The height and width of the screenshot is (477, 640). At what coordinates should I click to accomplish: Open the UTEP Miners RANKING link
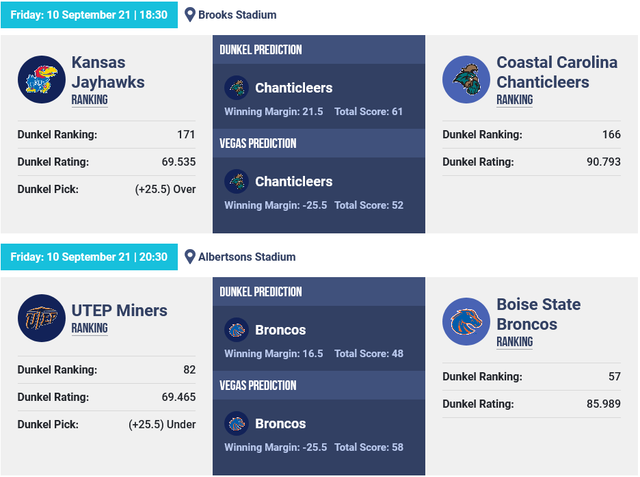(90, 328)
